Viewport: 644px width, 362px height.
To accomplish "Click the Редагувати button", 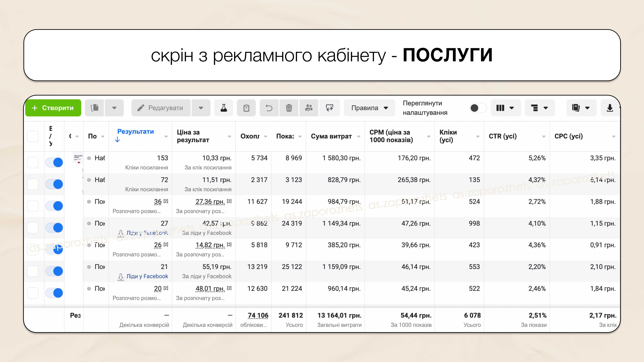I will (x=161, y=108).
